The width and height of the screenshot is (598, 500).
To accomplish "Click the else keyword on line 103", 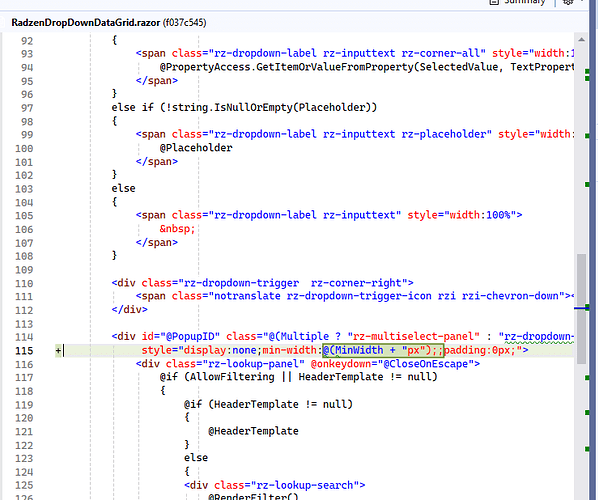I will (123, 188).
